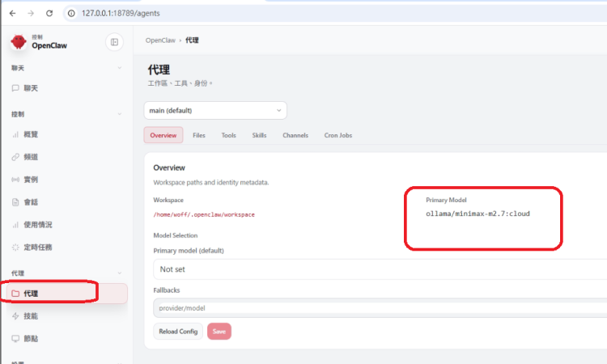
Task: Click the 代理 page heading
Action: (159, 70)
